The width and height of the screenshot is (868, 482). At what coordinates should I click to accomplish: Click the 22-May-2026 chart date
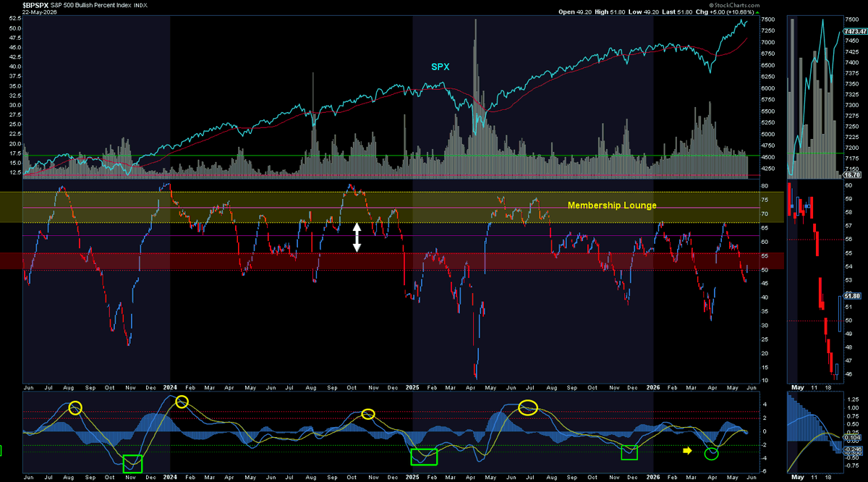coord(39,12)
